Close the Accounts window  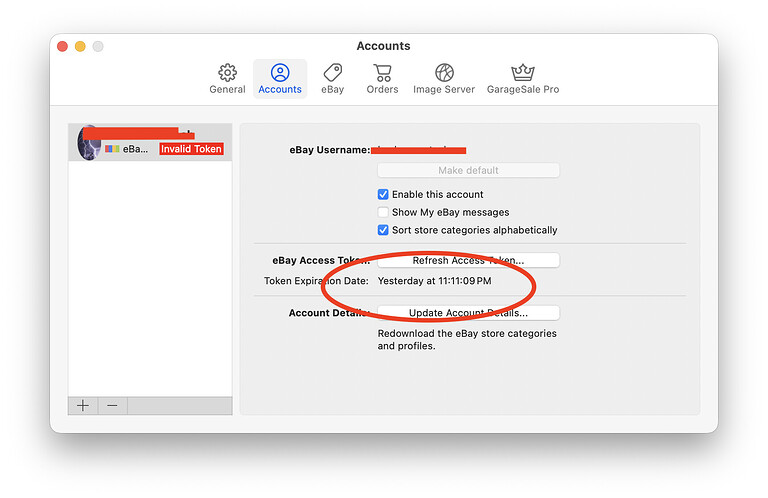point(62,47)
